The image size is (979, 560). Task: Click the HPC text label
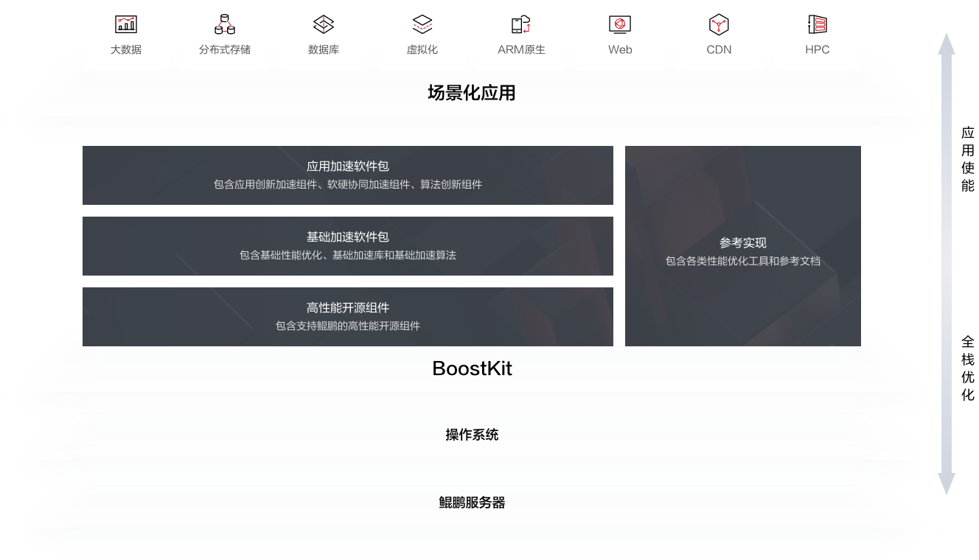tap(818, 50)
